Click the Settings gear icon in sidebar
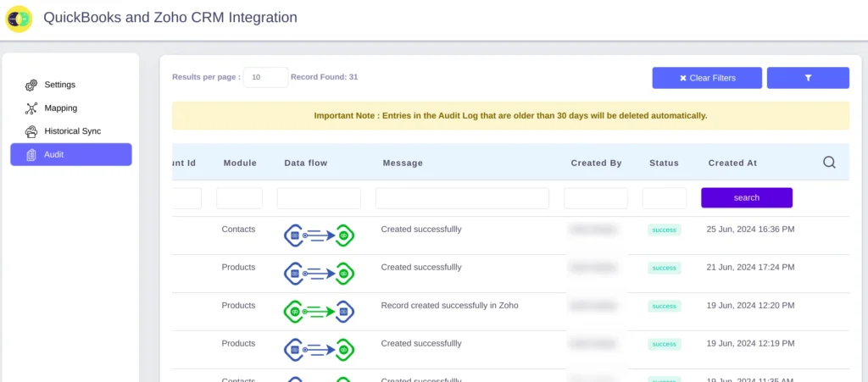The width and height of the screenshot is (868, 382). [31, 86]
